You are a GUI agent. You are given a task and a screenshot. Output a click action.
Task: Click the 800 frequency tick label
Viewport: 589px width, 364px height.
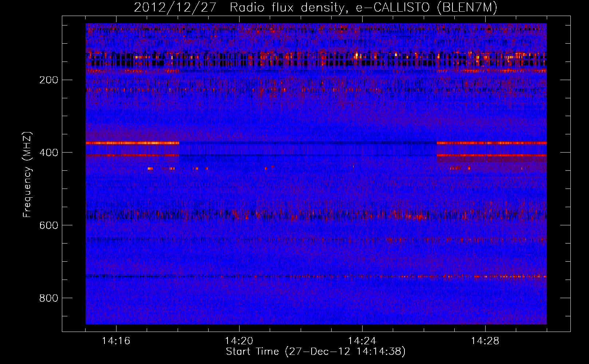[x=49, y=298]
